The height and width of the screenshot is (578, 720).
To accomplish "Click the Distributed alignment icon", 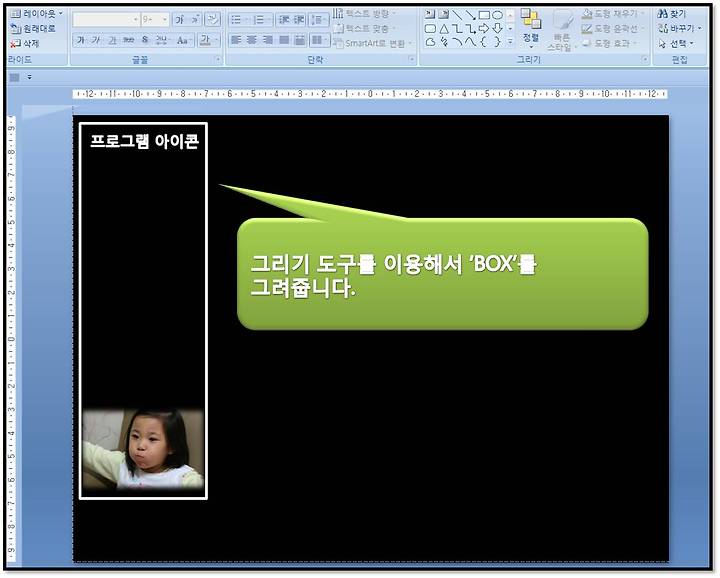I will (299, 40).
